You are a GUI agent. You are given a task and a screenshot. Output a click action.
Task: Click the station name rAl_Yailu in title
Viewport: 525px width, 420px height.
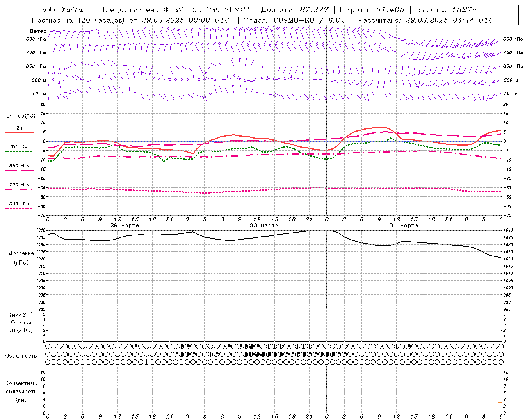(x=63, y=10)
